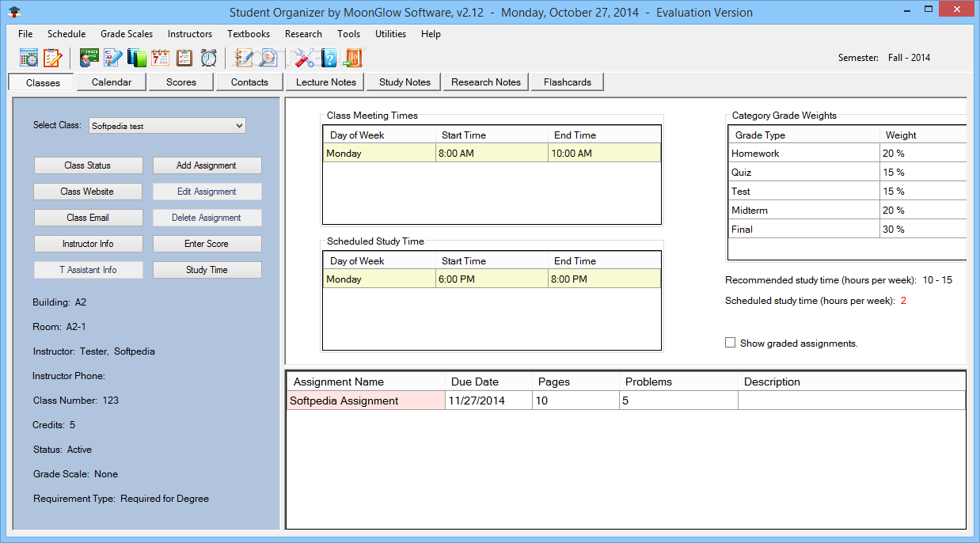
Task: Open the Help menu
Action: click(x=431, y=34)
